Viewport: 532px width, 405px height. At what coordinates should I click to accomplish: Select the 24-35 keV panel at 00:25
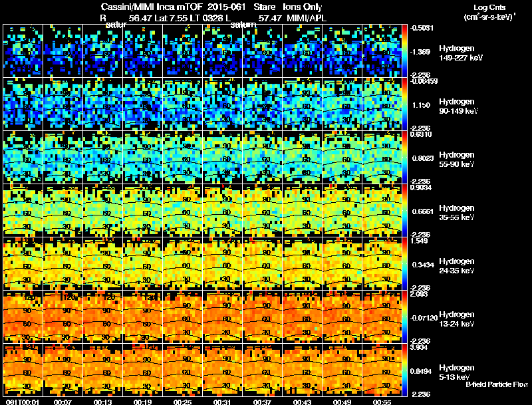click(182, 264)
